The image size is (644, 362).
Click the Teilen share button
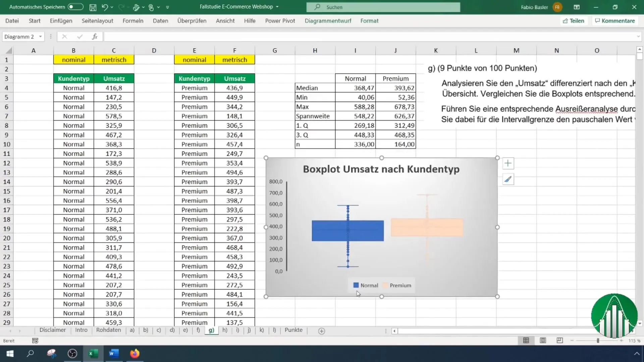(x=573, y=21)
